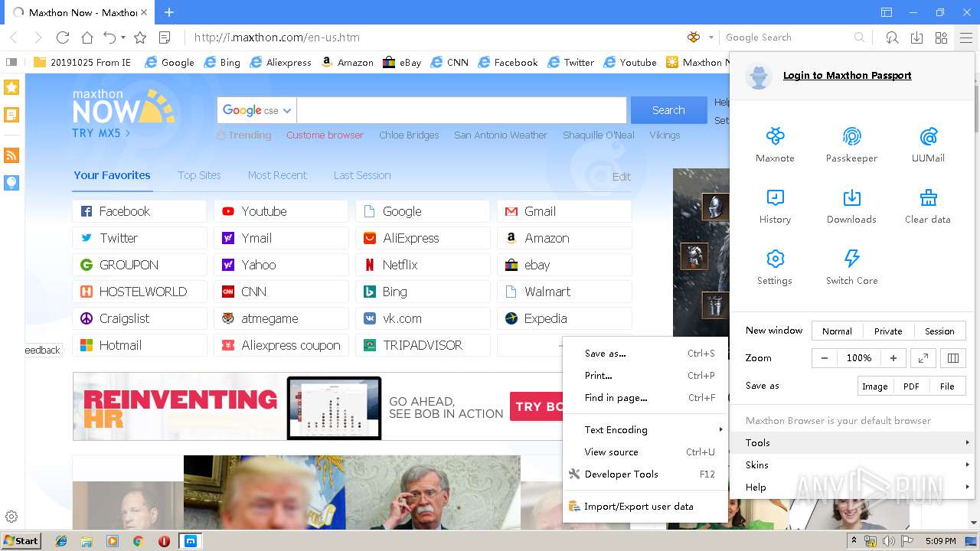Click the split screen icon
The width and height of the screenshot is (980, 551).
(x=953, y=357)
